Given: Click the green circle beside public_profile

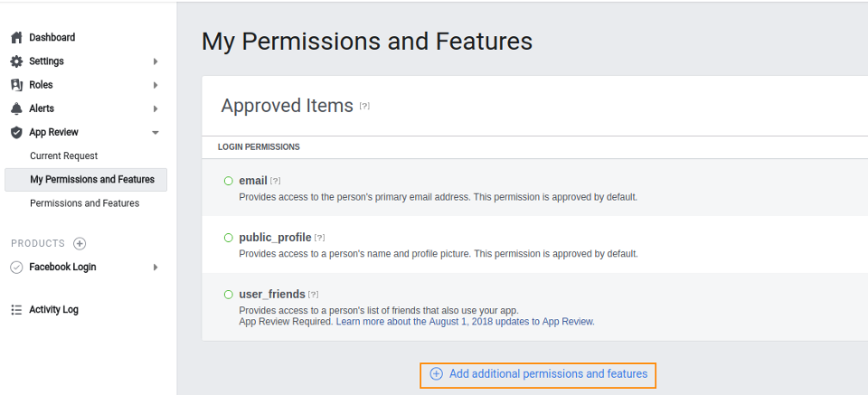Looking at the screenshot, I should pos(228,238).
